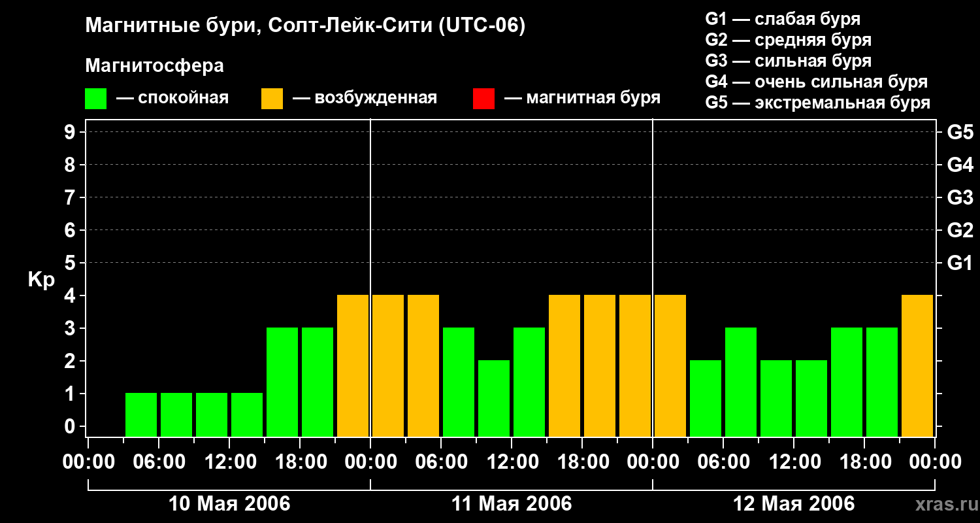Click the '— спокойная' legend label

coord(172,98)
